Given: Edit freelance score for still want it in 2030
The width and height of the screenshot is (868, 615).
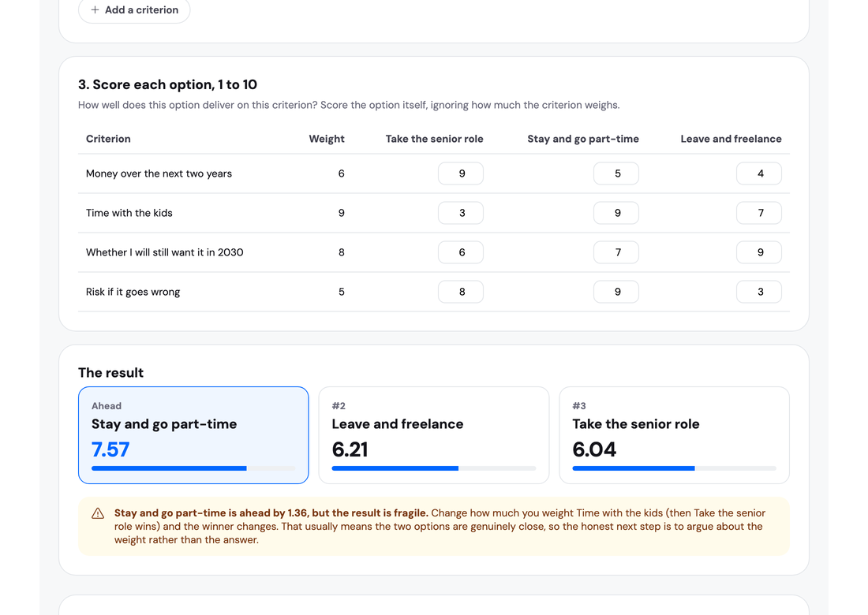Looking at the screenshot, I should pos(759,252).
